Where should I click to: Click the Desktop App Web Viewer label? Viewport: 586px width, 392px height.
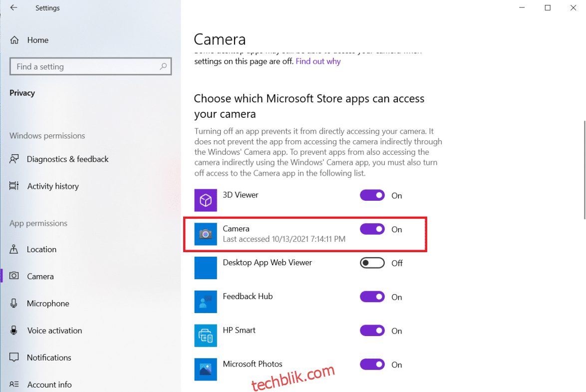tap(267, 263)
